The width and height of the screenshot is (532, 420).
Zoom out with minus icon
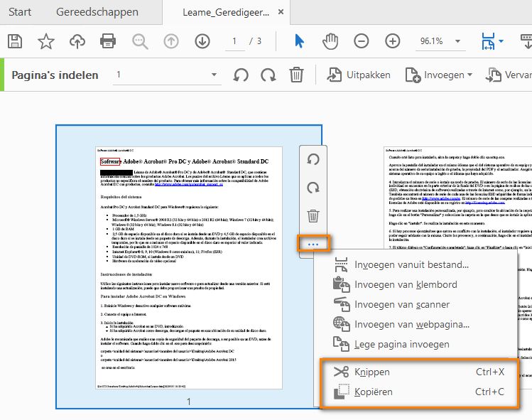(x=362, y=41)
